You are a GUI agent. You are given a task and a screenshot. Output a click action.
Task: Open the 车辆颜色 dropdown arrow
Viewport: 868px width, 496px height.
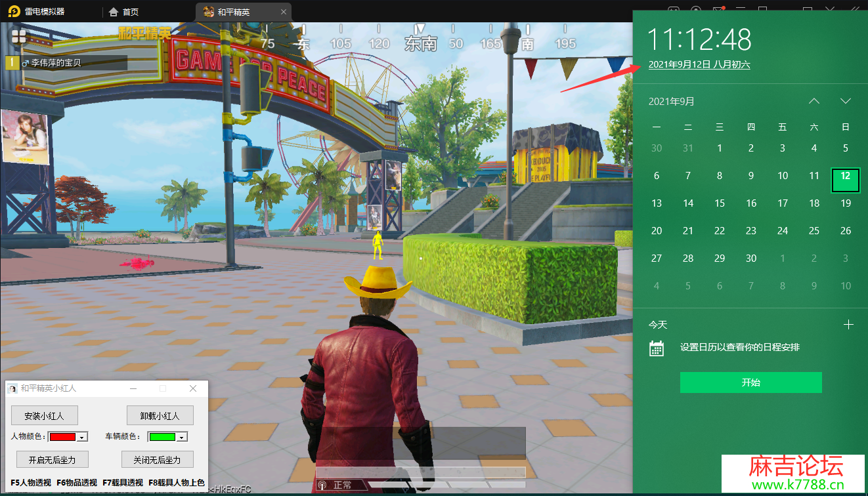point(182,437)
